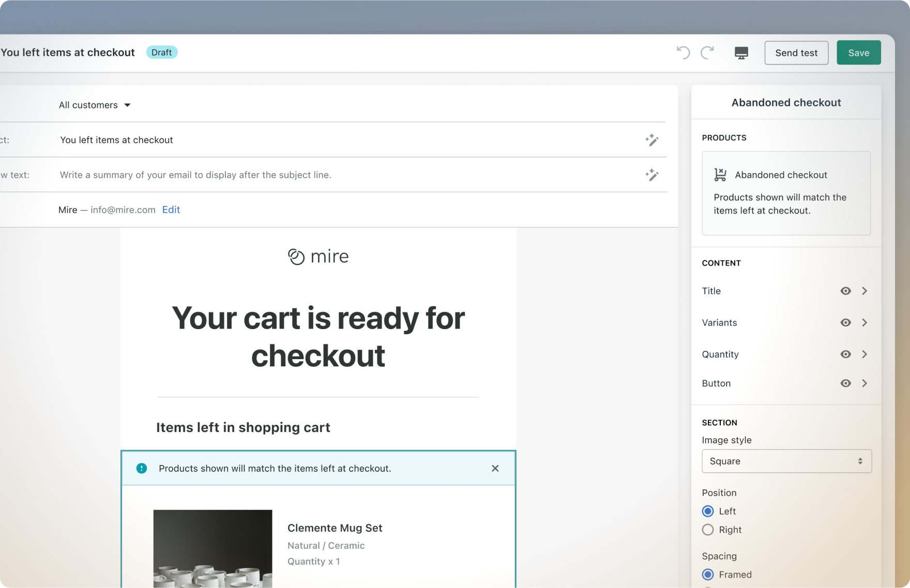910x588 pixels.
Task: Click the mire logo in email
Action: [x=318, y=256]
